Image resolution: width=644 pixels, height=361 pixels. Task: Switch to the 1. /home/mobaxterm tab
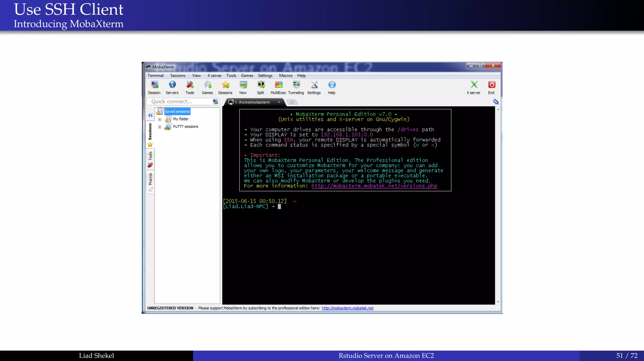coord(252,102)
